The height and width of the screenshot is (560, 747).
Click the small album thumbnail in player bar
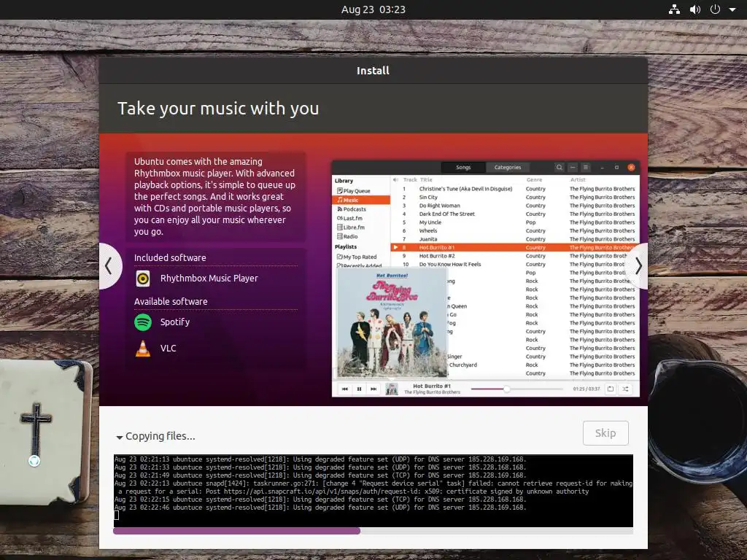(x=392, y=389)
